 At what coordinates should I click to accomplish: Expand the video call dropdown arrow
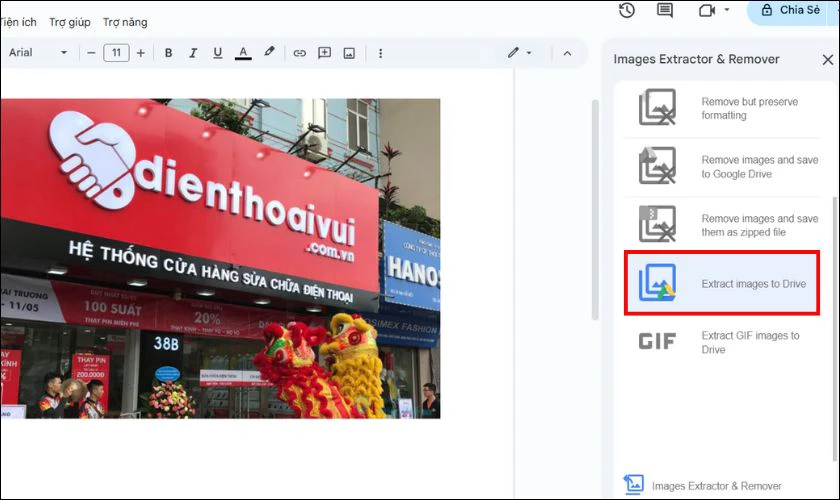[726, 10]
